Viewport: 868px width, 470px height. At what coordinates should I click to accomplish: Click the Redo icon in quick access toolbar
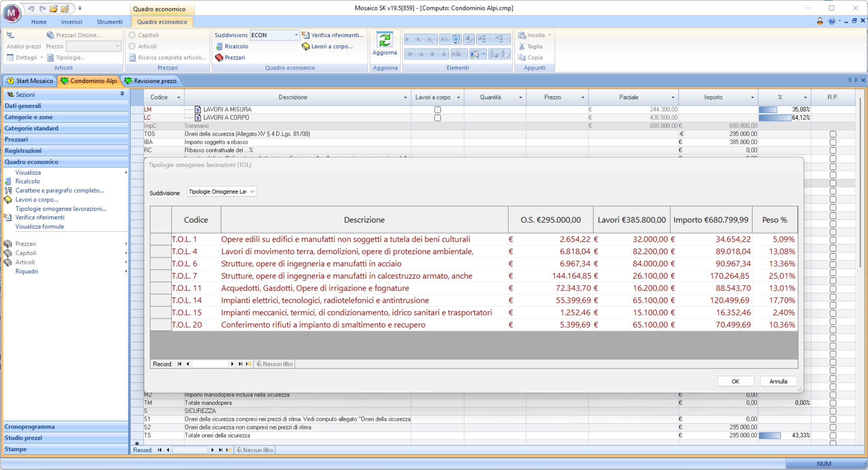[42, 8]
